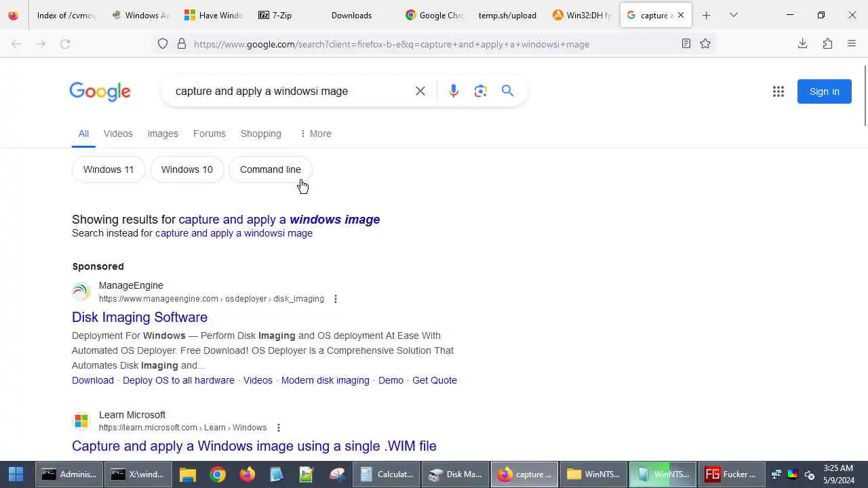Viewport: 868px width, 488px height.
Task: Filter results with Windows 10 chip
Action: 187,169
